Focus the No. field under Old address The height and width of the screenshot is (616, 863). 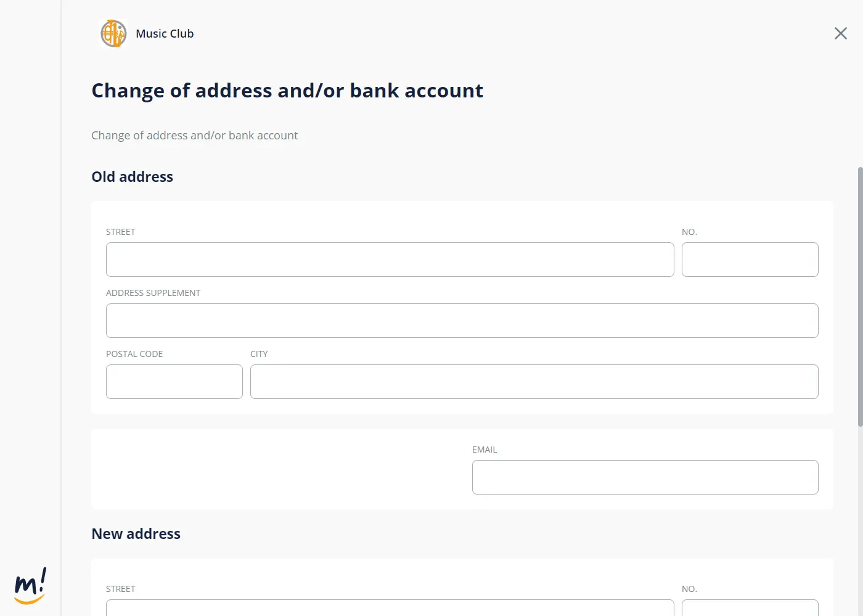click(x=750, y=260)
